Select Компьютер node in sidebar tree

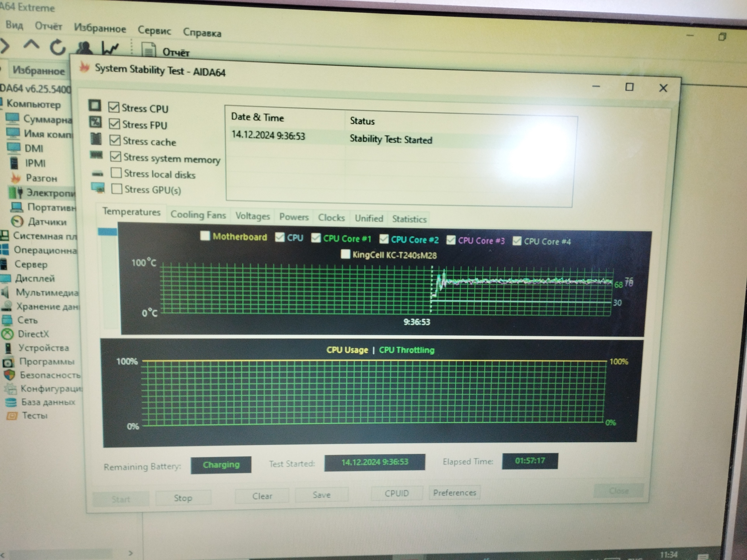pyautogui.click(x=33, y=104)
